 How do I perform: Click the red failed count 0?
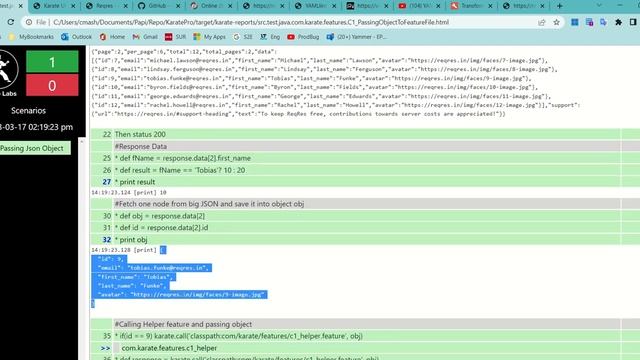[52, 85]
